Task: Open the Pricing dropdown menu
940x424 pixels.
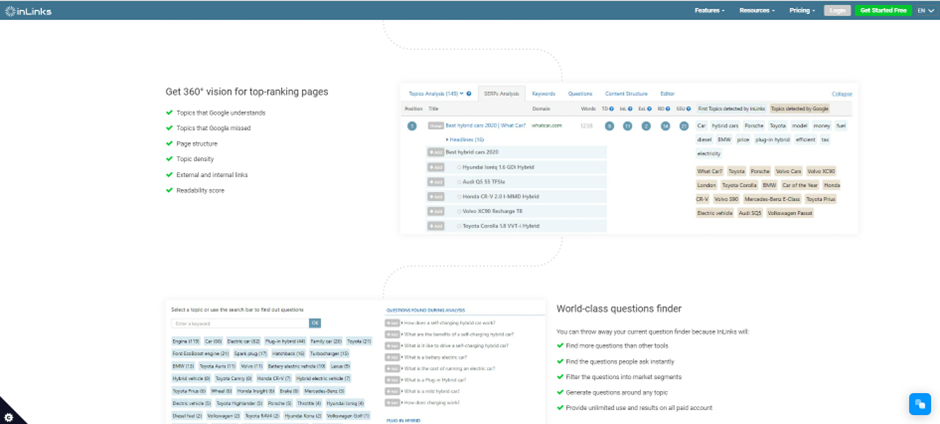Action: (x=802, y=10)
